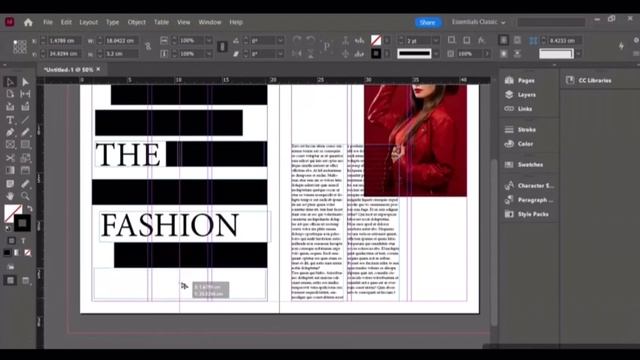Image resolution: width=640 pixels, height=360 pixels.
Task: Select the Line tool
Action: pos(25,120)
